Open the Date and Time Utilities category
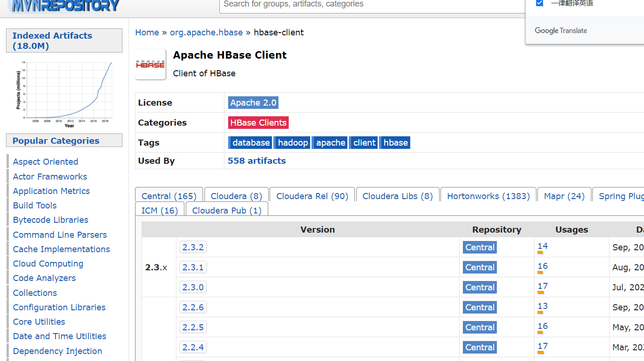This screenshot has height=361, width=644. pos(60,336)
